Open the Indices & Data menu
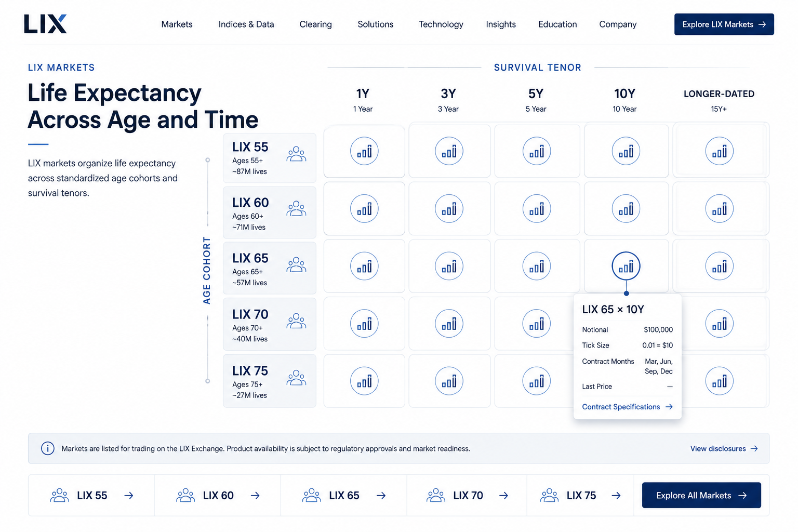 pos(246,24)
